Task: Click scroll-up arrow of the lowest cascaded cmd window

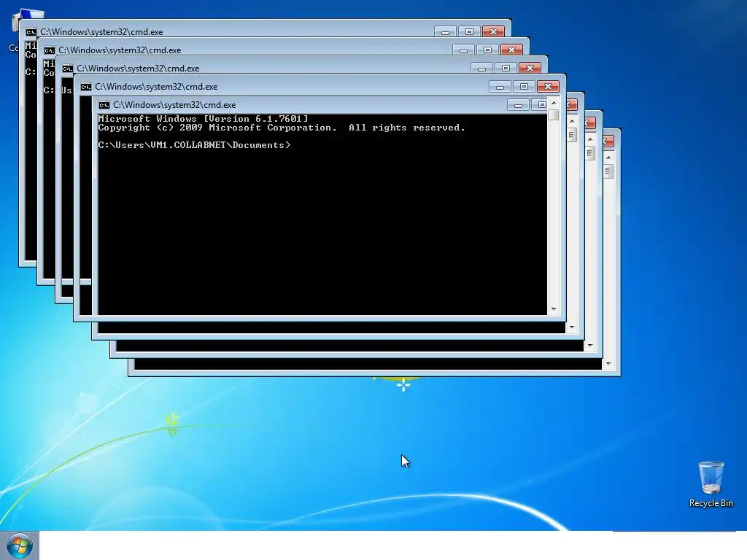Action: pyautogui.click(x=608, y=157)
